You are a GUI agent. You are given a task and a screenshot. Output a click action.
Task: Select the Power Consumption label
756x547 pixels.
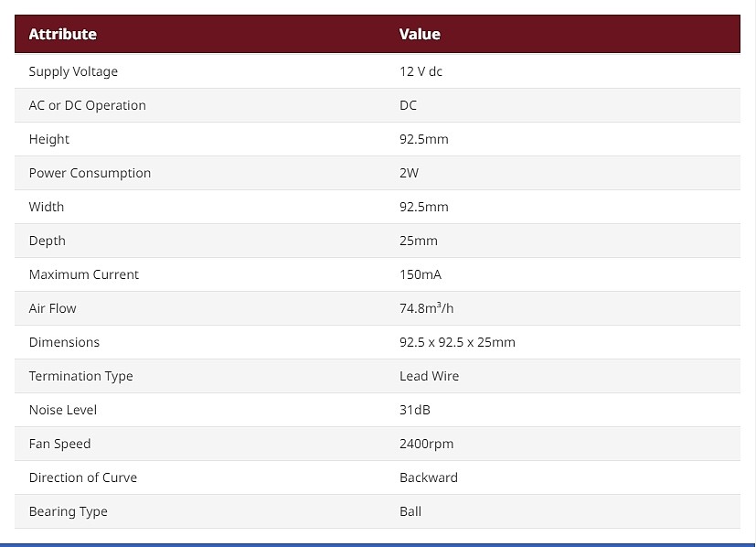click(90, 173)
